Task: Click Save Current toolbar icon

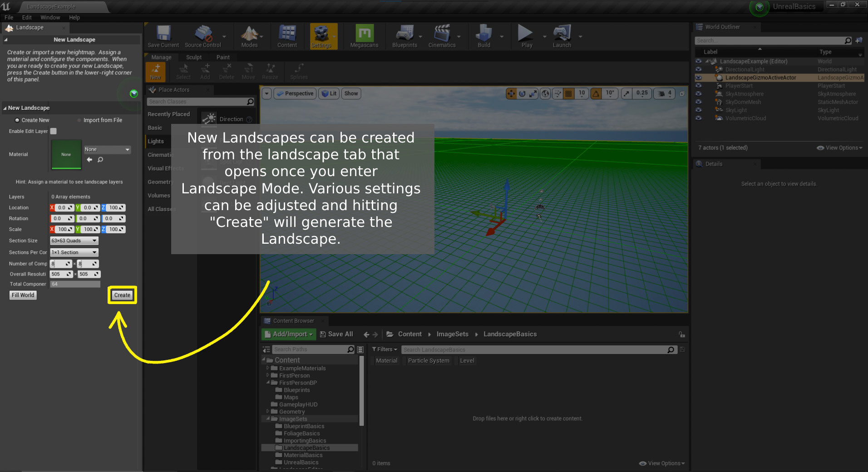Action: point(163,36)
